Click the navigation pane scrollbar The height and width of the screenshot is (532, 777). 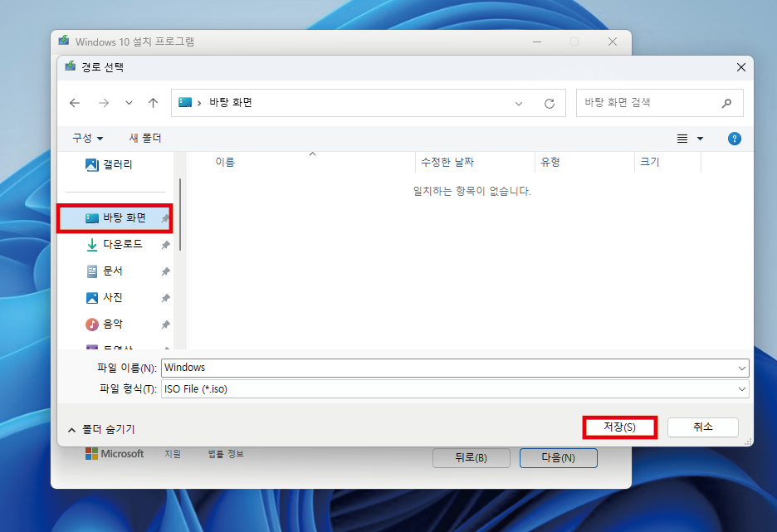pyautogui.click(x=180, y=214)
